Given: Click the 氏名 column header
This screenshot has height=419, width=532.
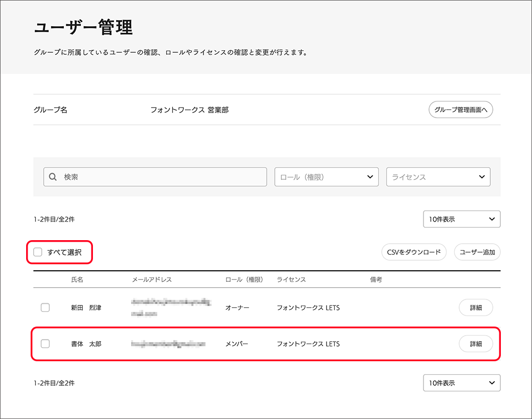Looking at the screenshot, I should [77, 279].
